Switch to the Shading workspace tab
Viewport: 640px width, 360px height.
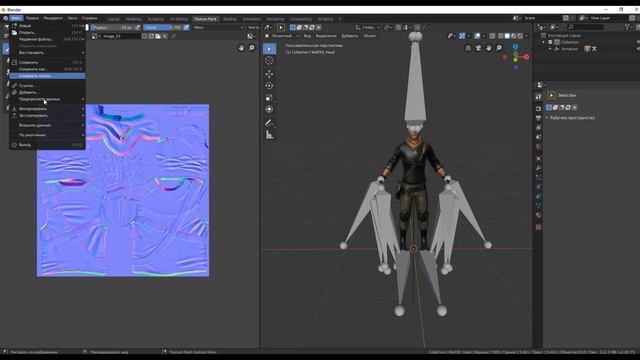229,19
